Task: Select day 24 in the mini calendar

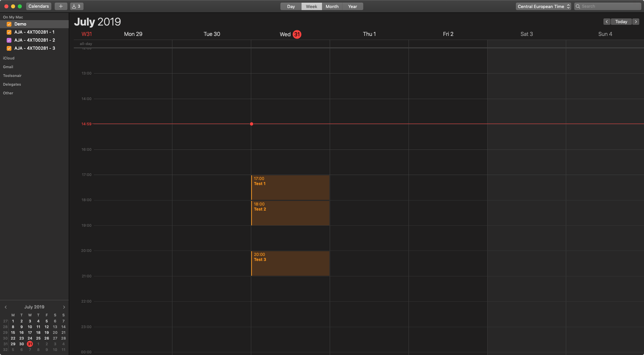Action: tap(30, 338)
